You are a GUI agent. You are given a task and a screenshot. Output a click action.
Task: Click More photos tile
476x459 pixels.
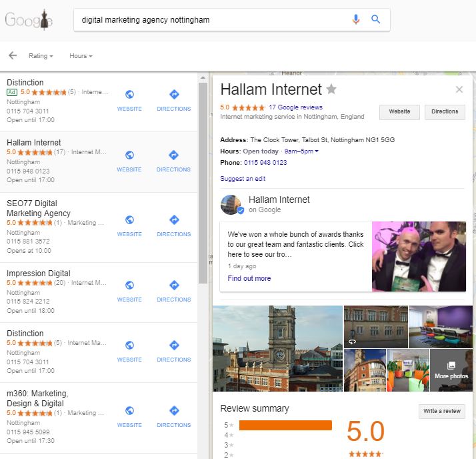(451, 370)
